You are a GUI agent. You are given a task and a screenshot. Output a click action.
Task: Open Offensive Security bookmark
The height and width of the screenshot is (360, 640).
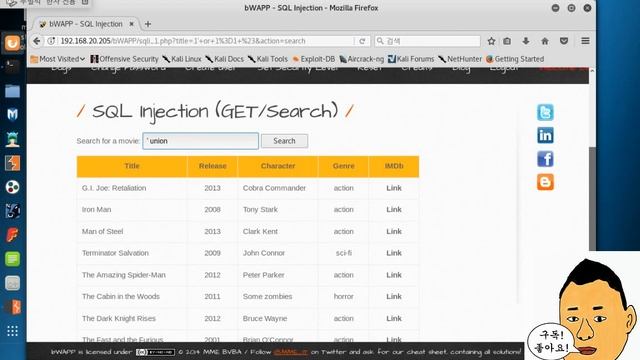pyautogui.click(x=124, y=59)
